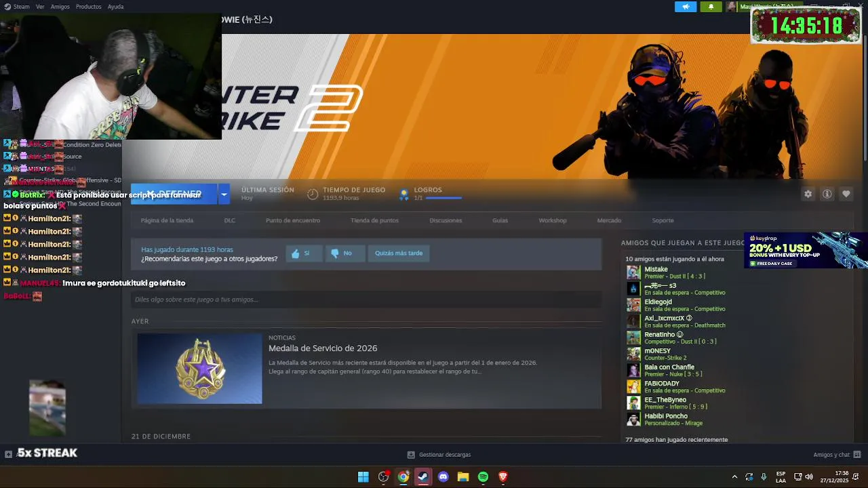This screenshot has width=868, height=488.
Task: Open the Guías tab
Action: [500, 220]
